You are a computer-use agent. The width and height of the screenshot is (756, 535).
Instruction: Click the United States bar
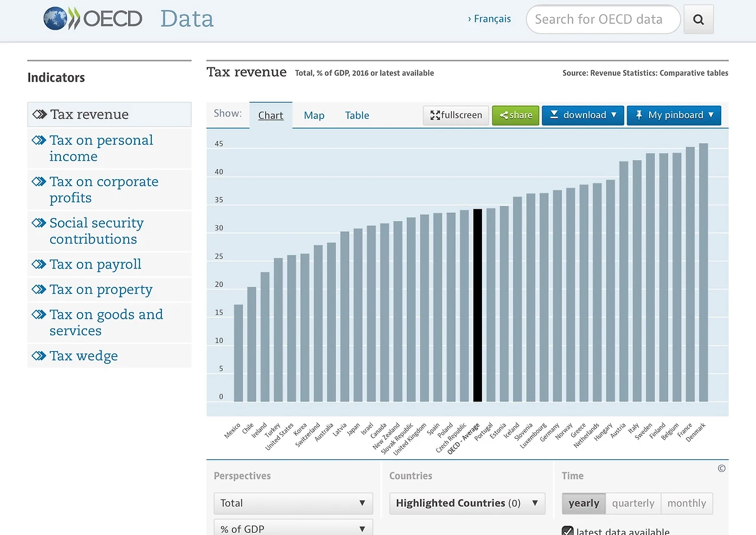(x=291, y=329)
